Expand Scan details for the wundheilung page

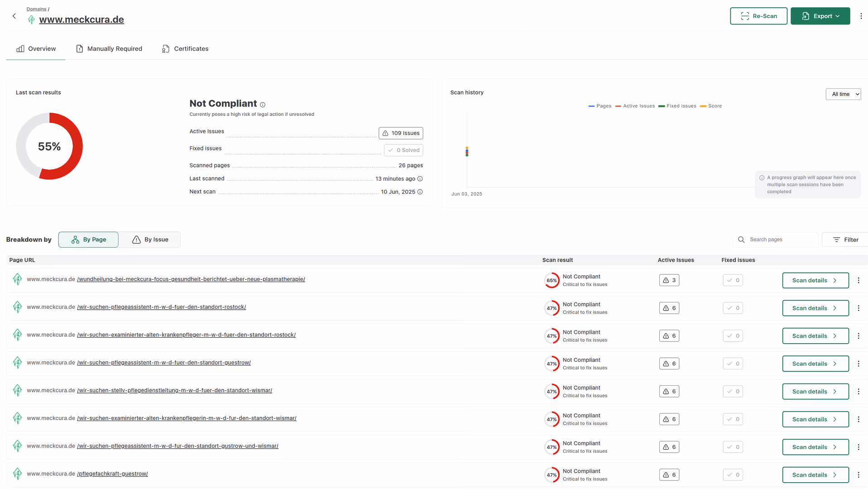(815, 280)
